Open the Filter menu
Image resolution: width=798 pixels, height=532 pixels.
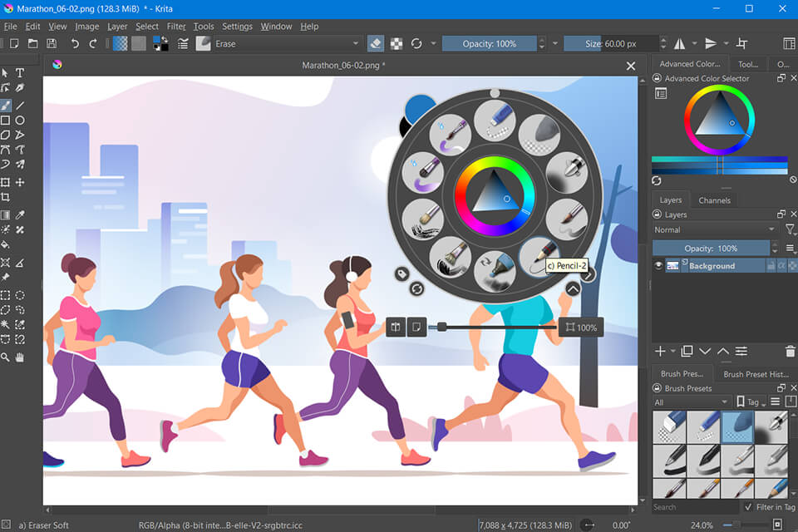[176, 26]
